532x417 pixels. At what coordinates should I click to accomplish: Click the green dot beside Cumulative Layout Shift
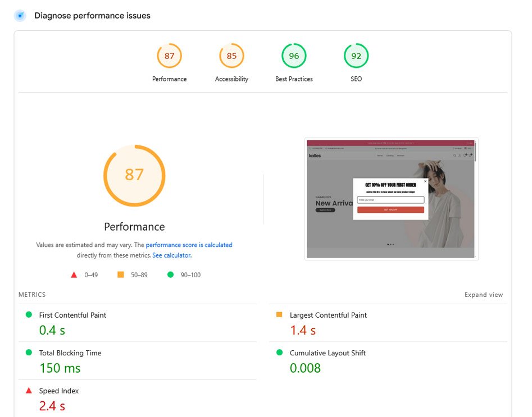click(280, 352)
